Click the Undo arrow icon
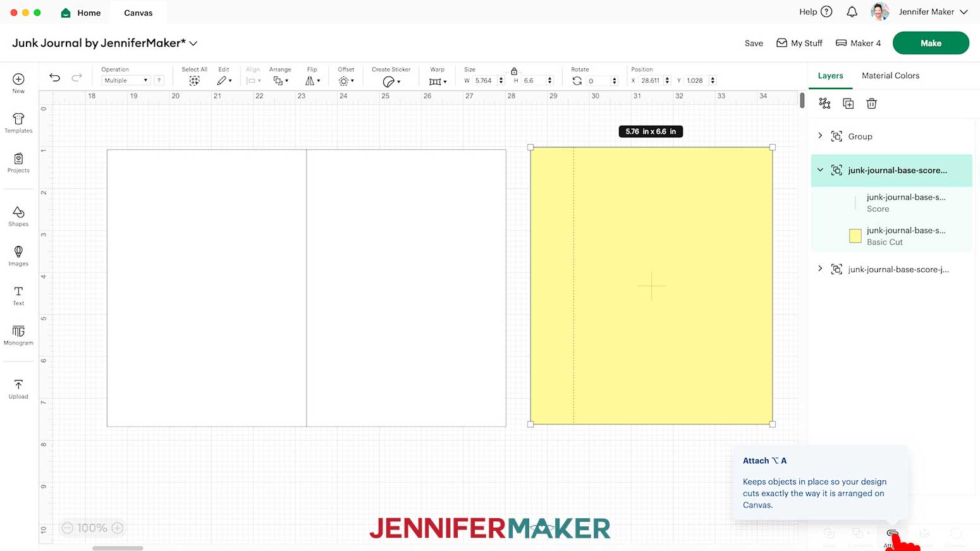Screen dimensions: 980x551 (55, 78)
